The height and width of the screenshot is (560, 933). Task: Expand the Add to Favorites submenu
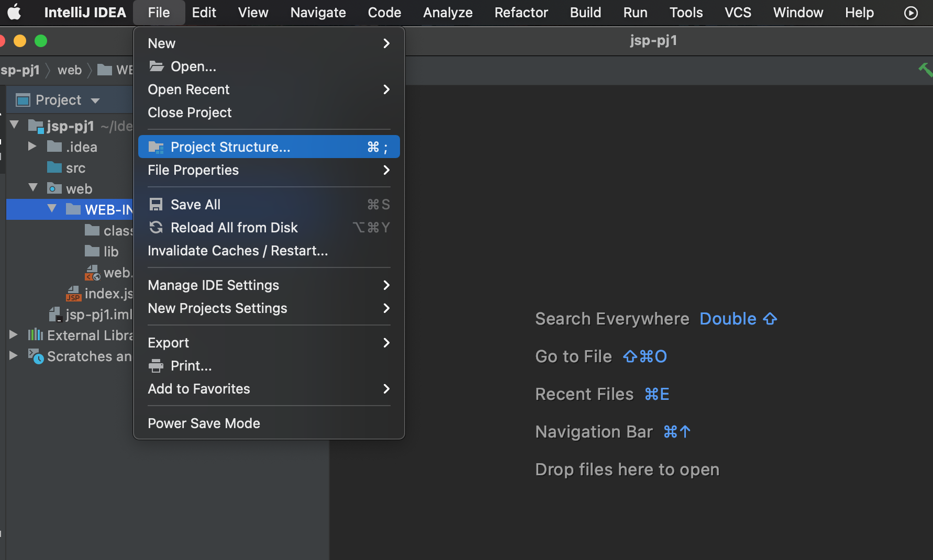386,389
